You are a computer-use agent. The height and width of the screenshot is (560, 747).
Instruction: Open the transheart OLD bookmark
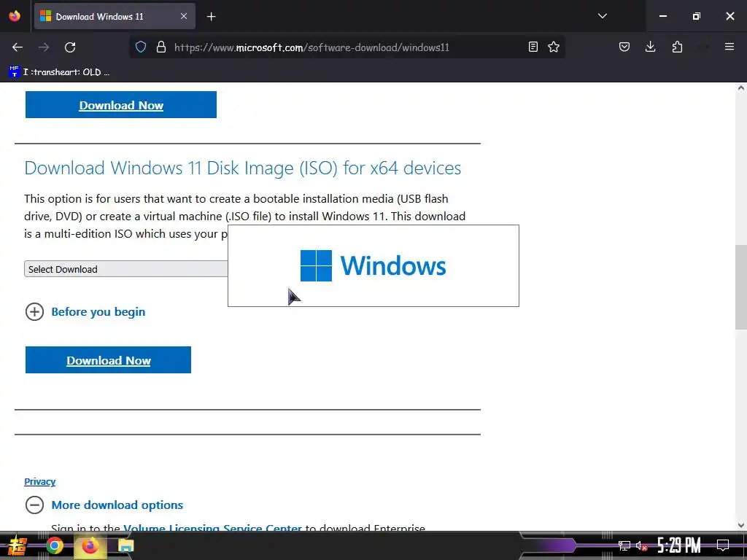point(59,72)
